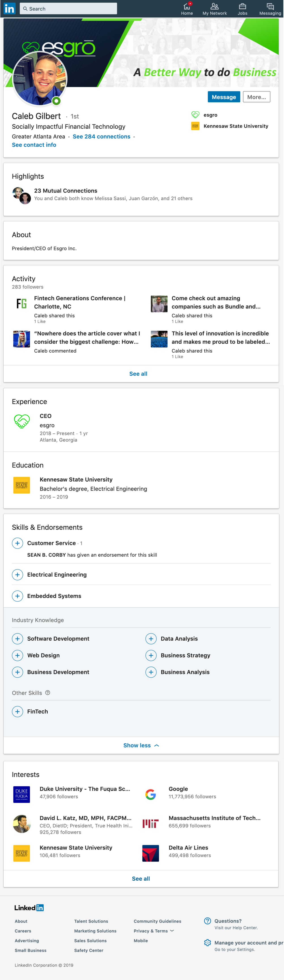Click the esgro handshake logo under Experience
This screenshot has width=284, height=980.
coord(22,422)
